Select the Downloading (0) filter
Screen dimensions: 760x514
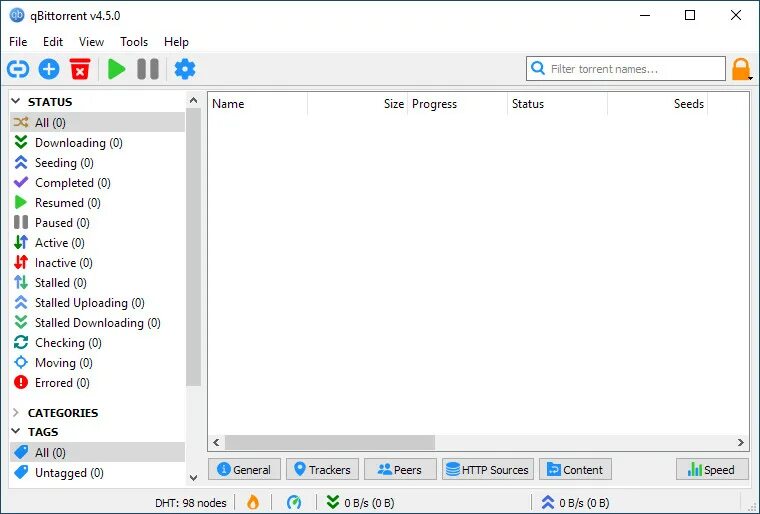point(97,143)
